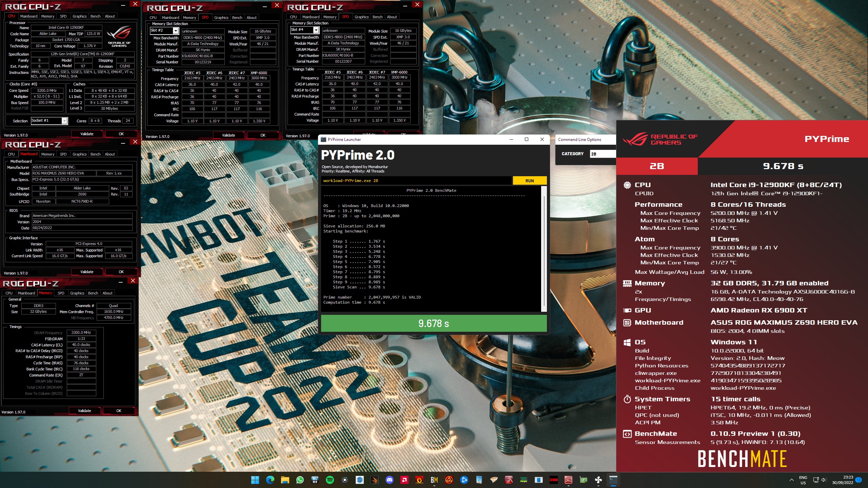
Task: Open the Socket #1 selection dropdown
Action: click(x=49, y=121)
